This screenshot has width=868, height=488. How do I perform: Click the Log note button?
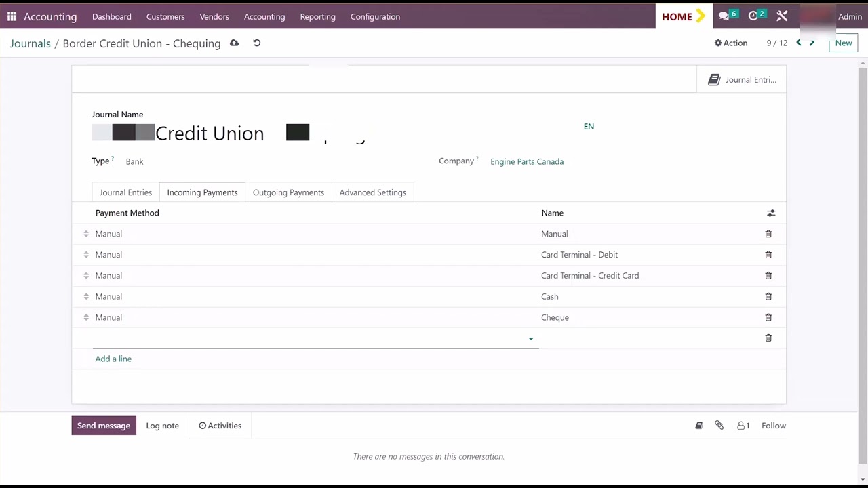coord(163,426)
